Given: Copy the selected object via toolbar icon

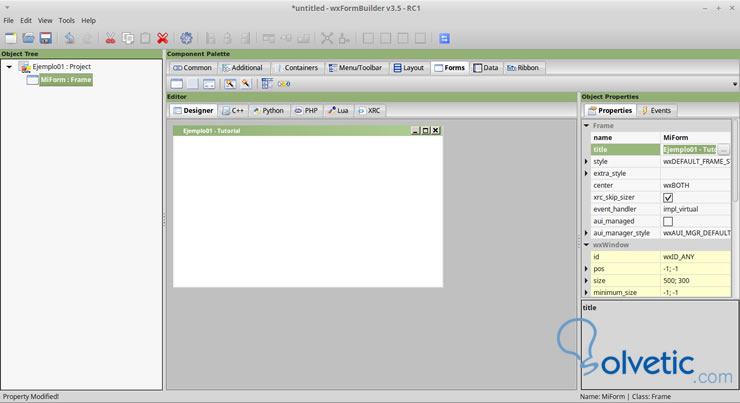Looking at the screenshot, I should tap(128, 38).
